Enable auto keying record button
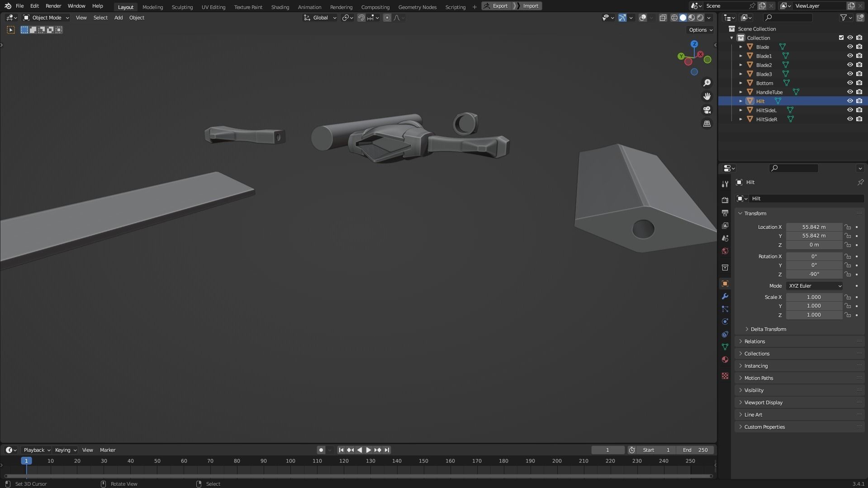 click(321, 450)
